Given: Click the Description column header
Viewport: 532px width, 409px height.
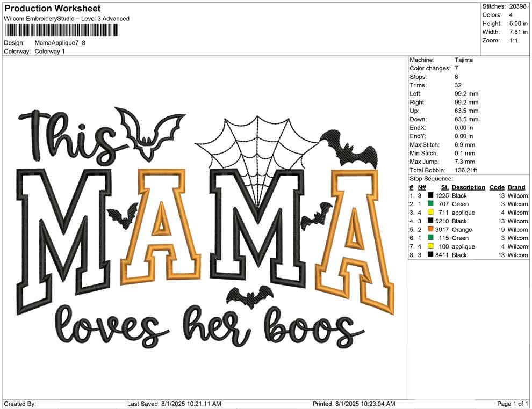Looking at the screenshot, I should (468, 187).
